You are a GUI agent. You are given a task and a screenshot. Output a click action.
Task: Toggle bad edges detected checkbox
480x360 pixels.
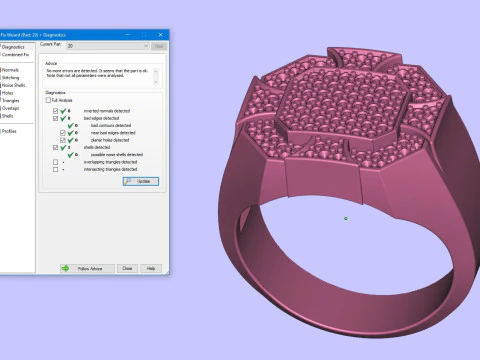click(56, 118)
